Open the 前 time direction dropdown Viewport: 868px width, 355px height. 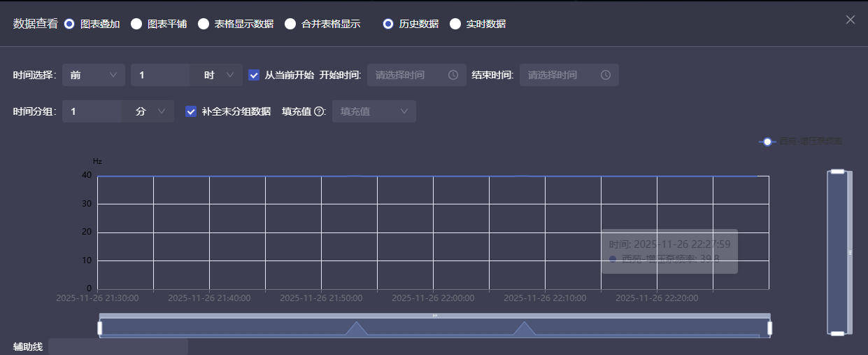[x=94, y=75]
